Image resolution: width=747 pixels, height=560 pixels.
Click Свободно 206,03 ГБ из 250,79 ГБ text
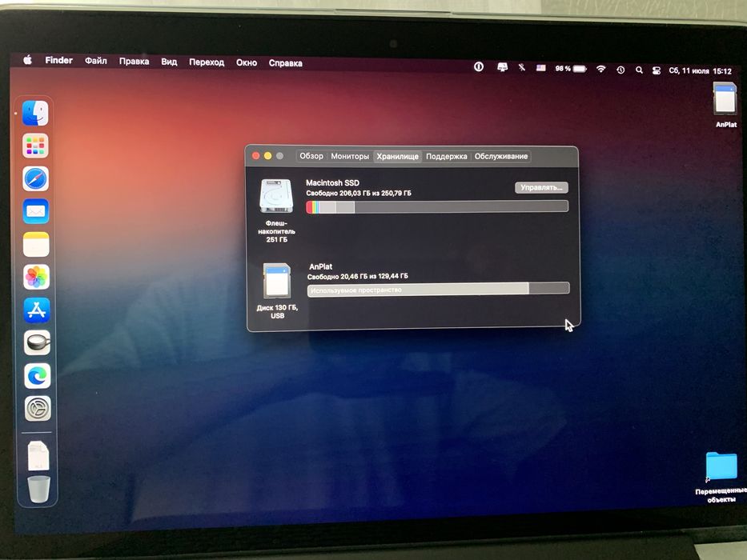[x=358, y=194]
